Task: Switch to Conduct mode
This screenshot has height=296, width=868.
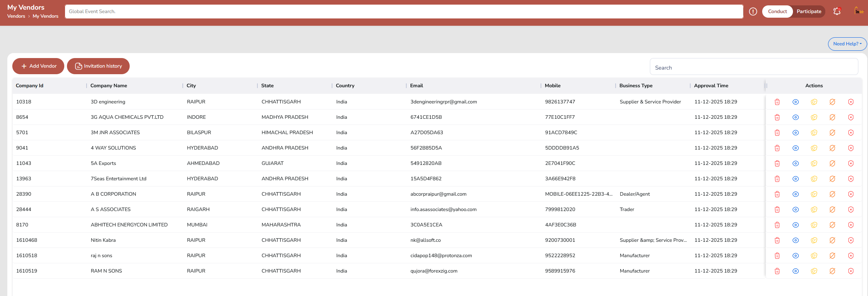Action: click(777, 12)
